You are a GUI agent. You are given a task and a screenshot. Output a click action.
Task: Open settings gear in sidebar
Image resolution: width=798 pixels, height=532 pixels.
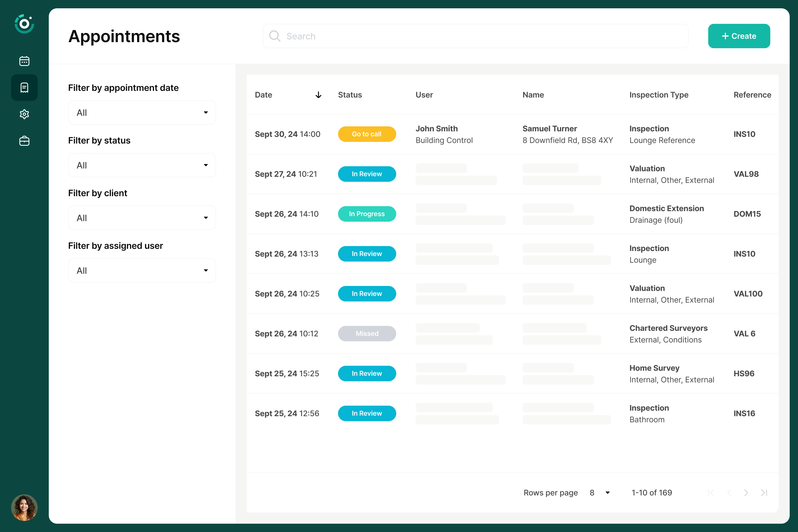point(24,114)
